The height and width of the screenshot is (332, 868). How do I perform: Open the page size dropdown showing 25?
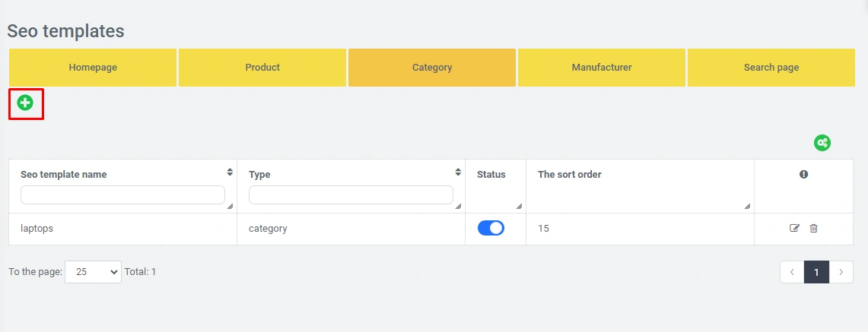[x=93, y=272]
